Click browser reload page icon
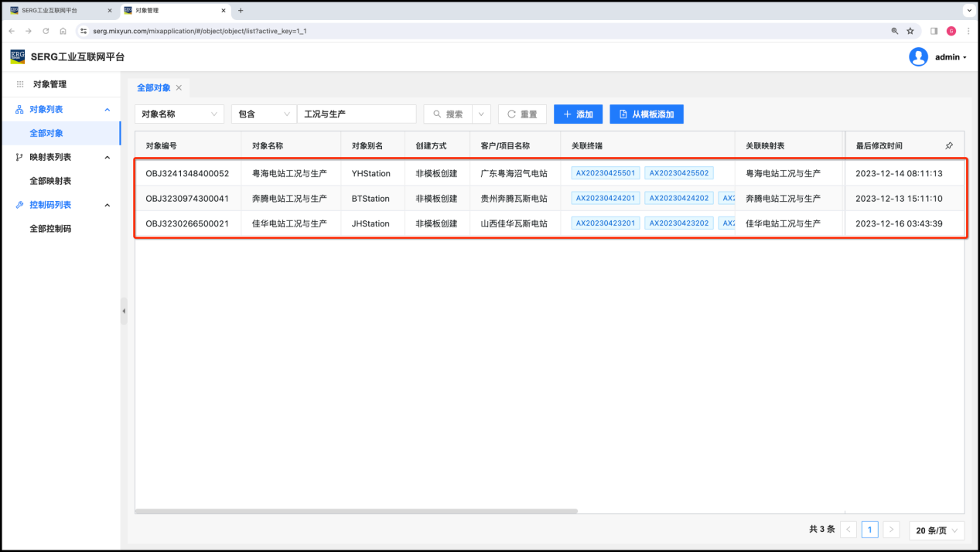The height and width of the screenshot is (552, 980). [46, 31]
